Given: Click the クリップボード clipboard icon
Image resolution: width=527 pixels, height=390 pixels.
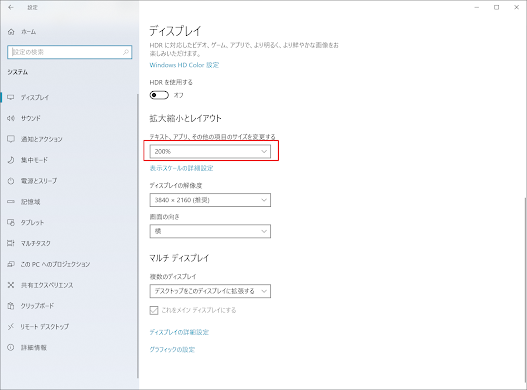Looking at the screenshot, I should 11,306.
